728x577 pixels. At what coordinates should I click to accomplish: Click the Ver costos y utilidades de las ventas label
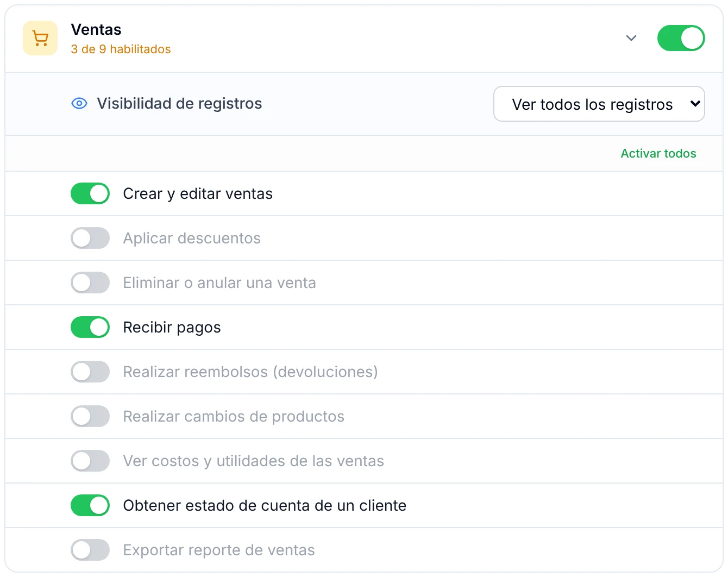click(254, 461)
